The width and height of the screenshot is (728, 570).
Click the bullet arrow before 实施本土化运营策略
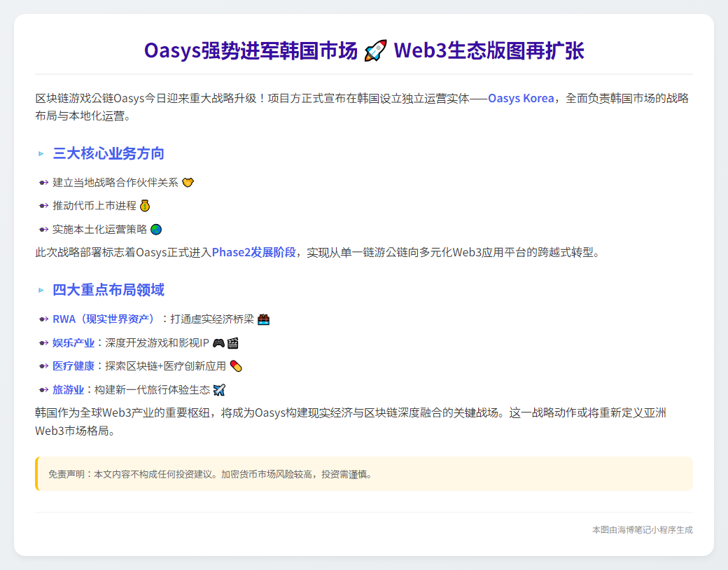(43, 230)
